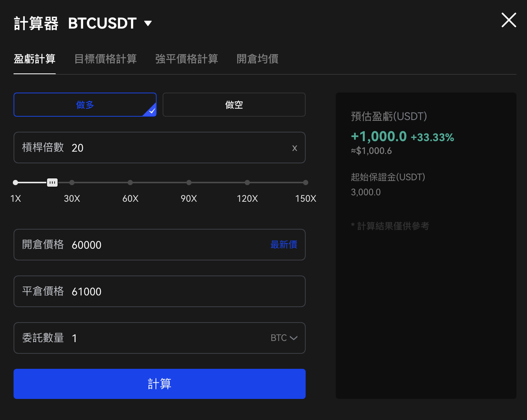This screenshot has height=420, width=527.
Task: Set leverage slider to 150X mark
Action: (x=305, y=182)
